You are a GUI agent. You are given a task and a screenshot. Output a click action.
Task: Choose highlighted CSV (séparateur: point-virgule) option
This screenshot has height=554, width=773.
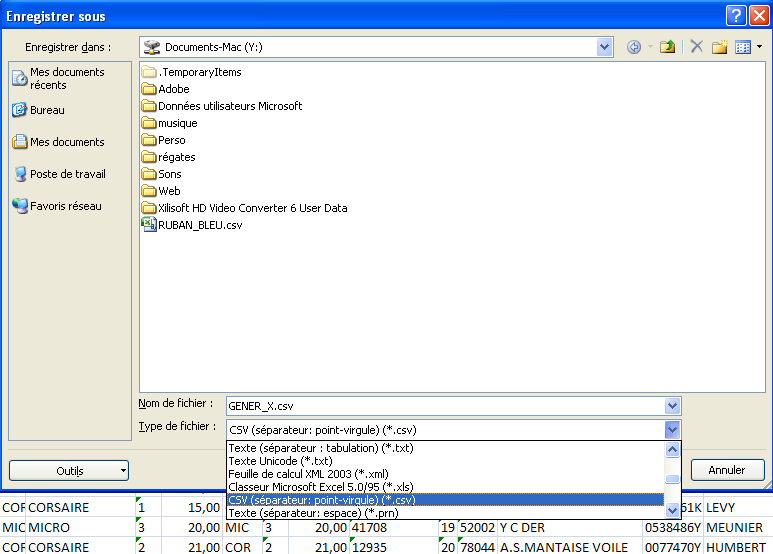[446, 500]
